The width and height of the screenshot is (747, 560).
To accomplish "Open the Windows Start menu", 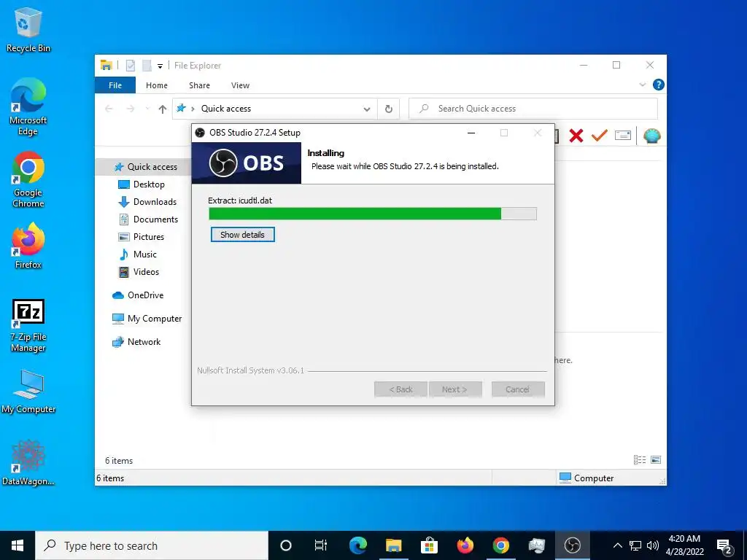I will coord(18,545).
